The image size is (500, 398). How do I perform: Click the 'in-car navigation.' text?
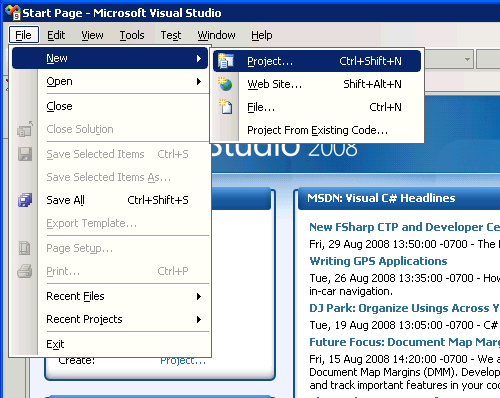pyautogui.click(x=351, y=291)
